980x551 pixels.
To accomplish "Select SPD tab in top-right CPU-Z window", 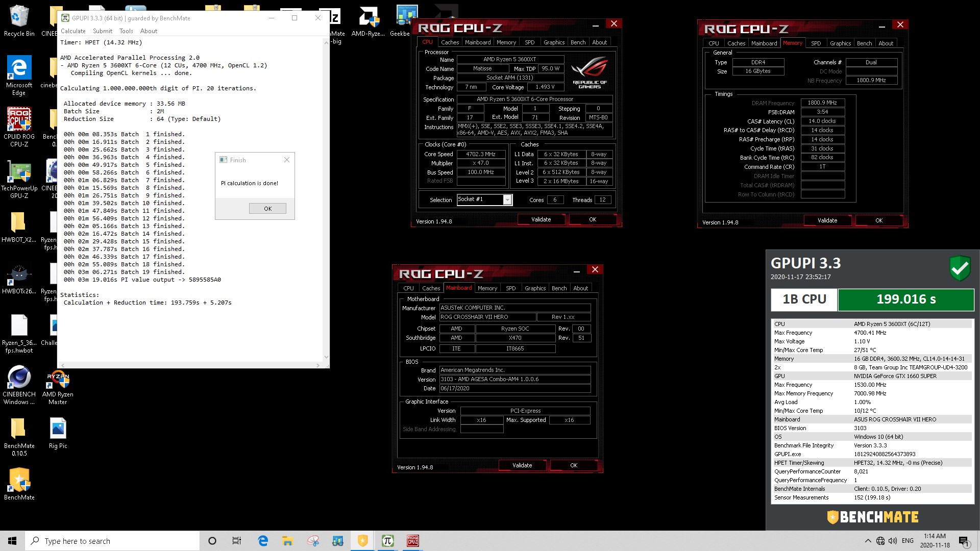I will (x=816, y=43).
